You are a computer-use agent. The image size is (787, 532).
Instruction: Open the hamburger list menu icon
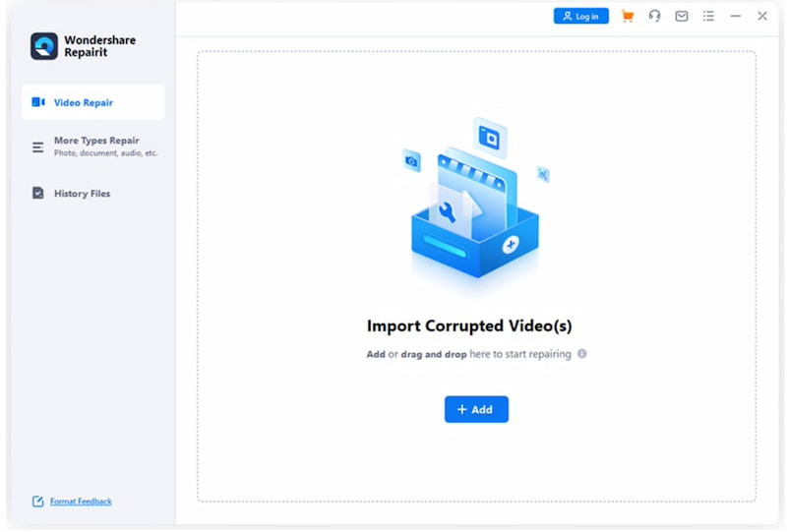pyautogui.click(x=708, y=17)
